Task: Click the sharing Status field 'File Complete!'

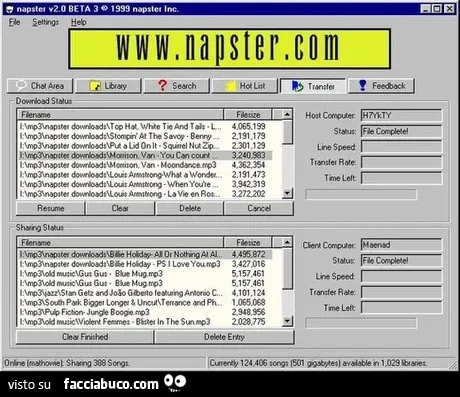Action: (401, 260)
